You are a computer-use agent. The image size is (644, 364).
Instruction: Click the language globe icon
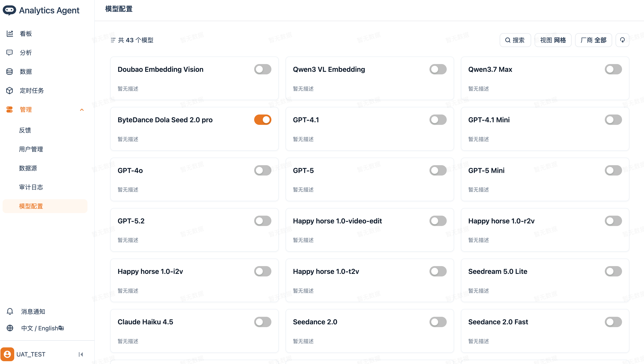(10, 328)
